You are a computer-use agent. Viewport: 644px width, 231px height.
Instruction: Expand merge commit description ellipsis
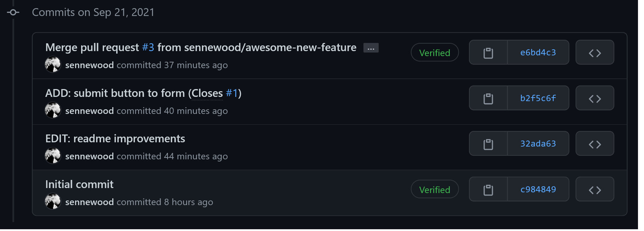point(371,48)
